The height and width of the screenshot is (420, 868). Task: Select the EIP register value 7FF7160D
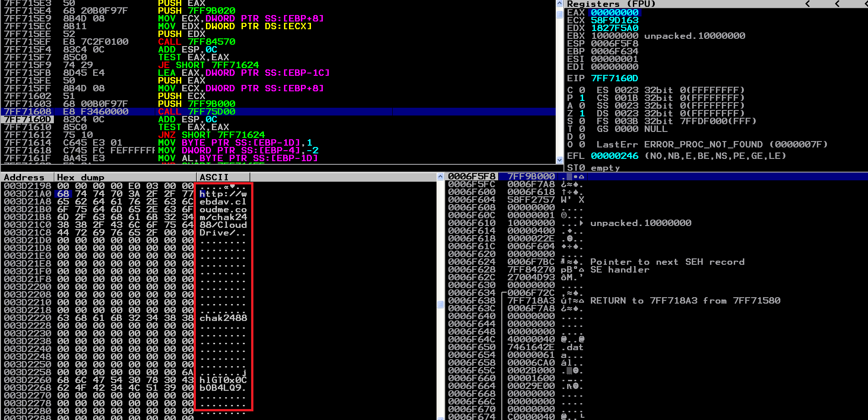pos(615,79)
